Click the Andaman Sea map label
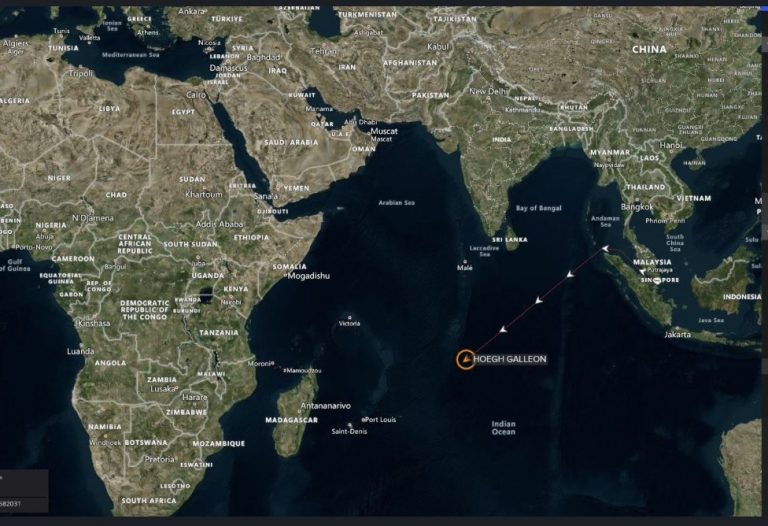Image resolution: width=768 pixels, height=526 pixels. [x=605, y=221]
